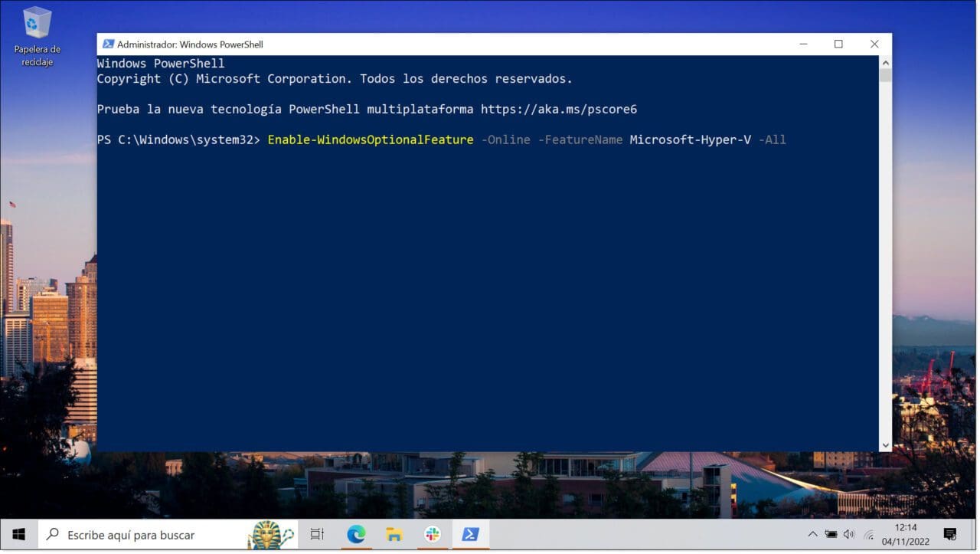Open File Explorer from the taskbar
Viewport: 980px width, 554px height.
tap(394, 534)
